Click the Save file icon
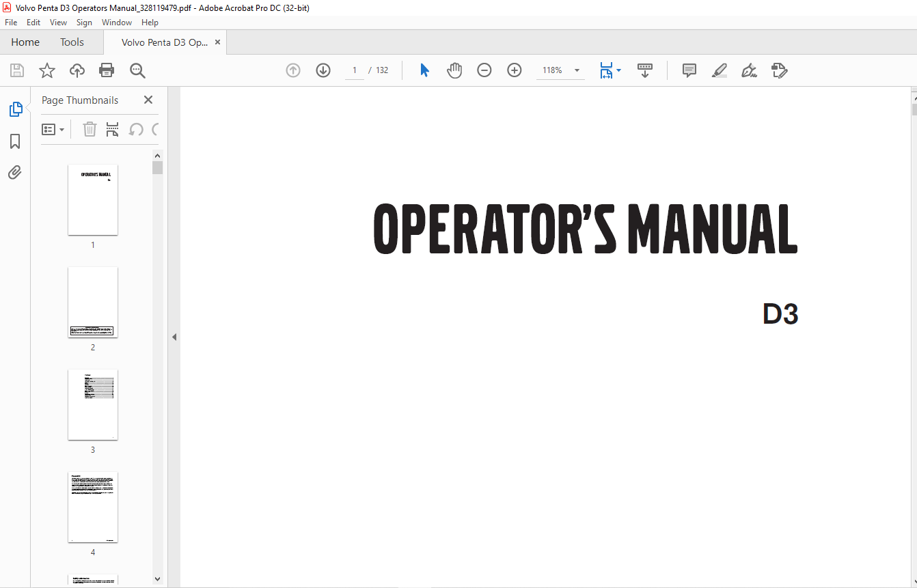917x588 pixels. pyautogui.click(x=17, y=70)
